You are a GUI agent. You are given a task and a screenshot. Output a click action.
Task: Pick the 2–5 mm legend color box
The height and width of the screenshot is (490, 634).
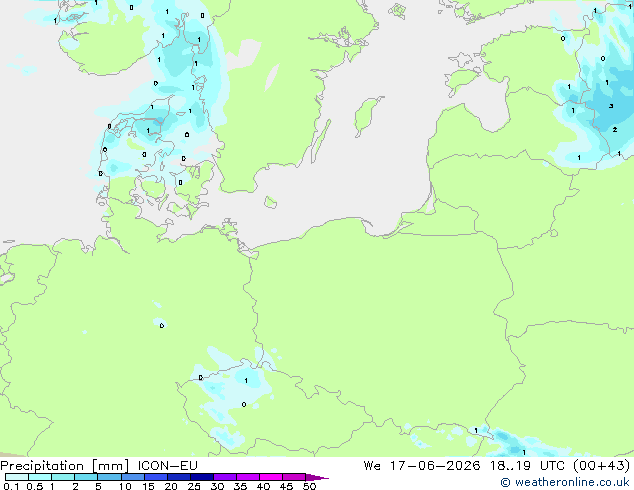86,477
